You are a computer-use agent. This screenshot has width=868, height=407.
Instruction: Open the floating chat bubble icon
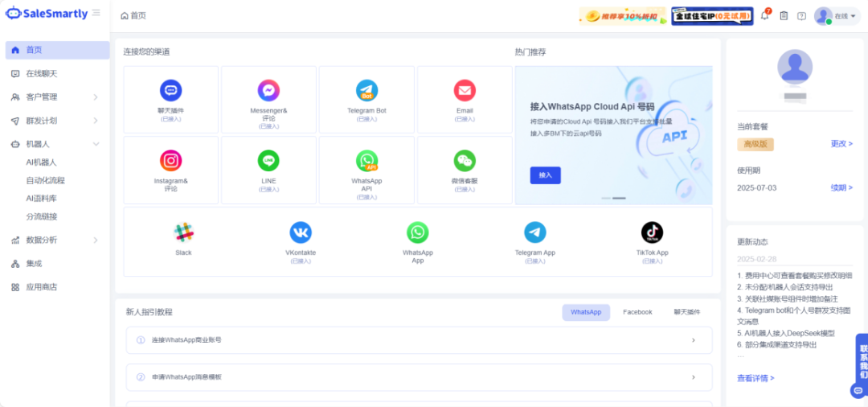[x=858, y=390]
